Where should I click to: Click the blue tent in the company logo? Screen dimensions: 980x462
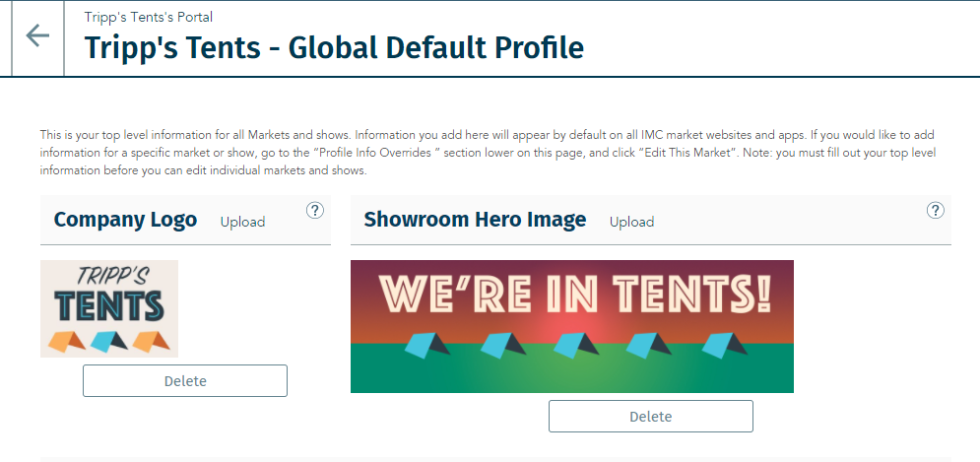(109, 341)
